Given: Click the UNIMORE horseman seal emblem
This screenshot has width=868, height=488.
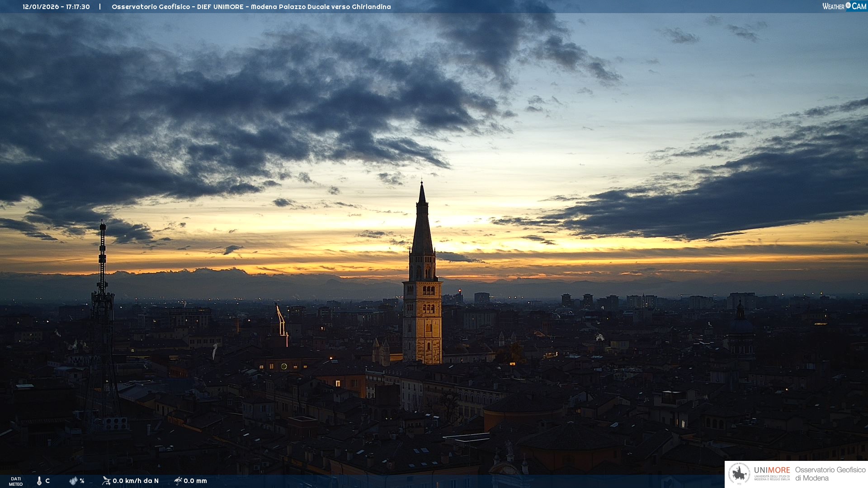Looking at the screenshot, I should point(739,474).
